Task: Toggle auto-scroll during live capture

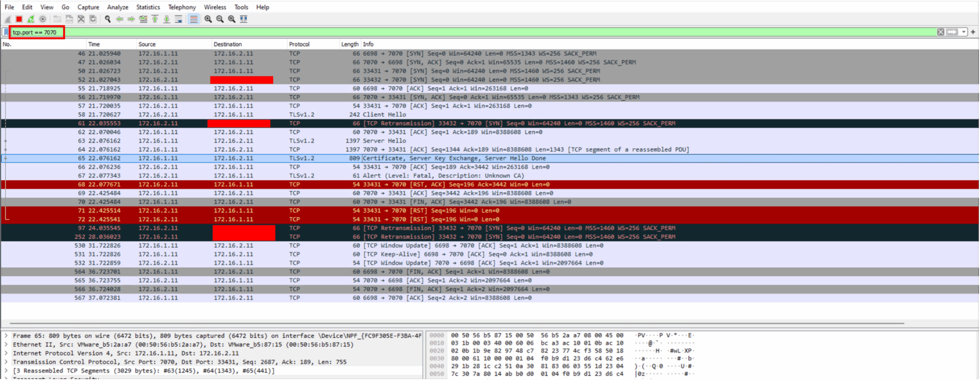Action: (x=179, y=19)
